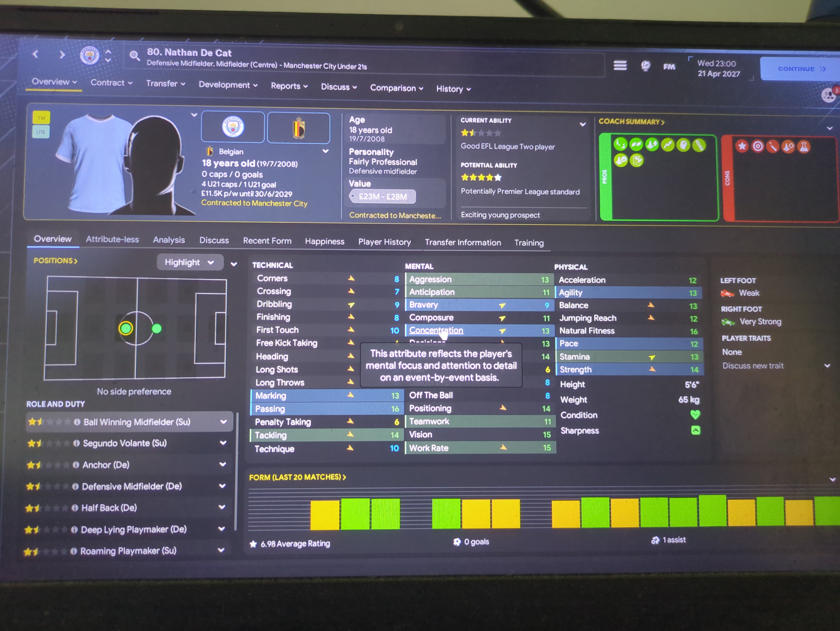This screenshot has height=631, width=840.
Task: Open the Development dropdown menu
Action: pyautogui.click(x=228, y=85)
